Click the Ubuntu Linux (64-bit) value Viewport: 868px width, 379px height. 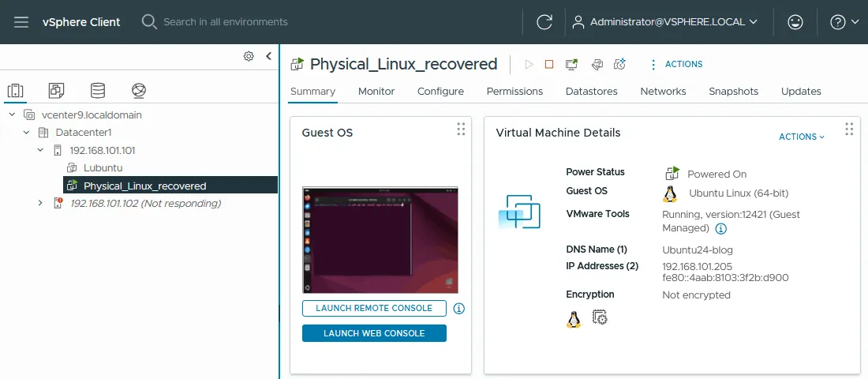(739, 193)
